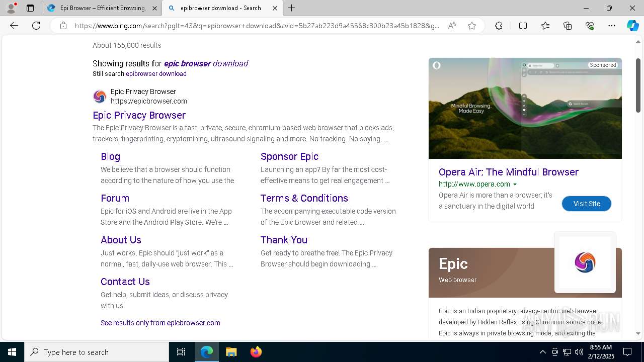This screenshot has width=644, height=362.
Task: See results only from epicbrowser.com
Action: pos(160,323)
